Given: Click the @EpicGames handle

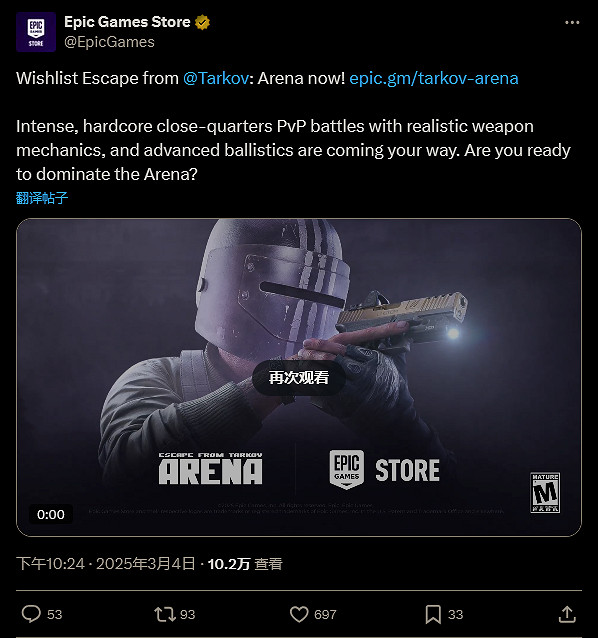Looking at the screenshot, I should point(109,42).
